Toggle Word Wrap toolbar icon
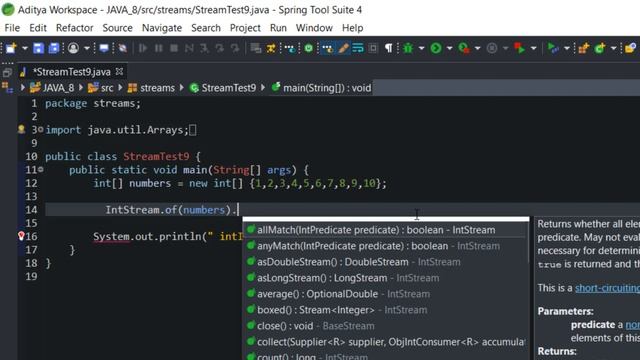This screenshot has height=360, width=640. [x=358, y=48]
